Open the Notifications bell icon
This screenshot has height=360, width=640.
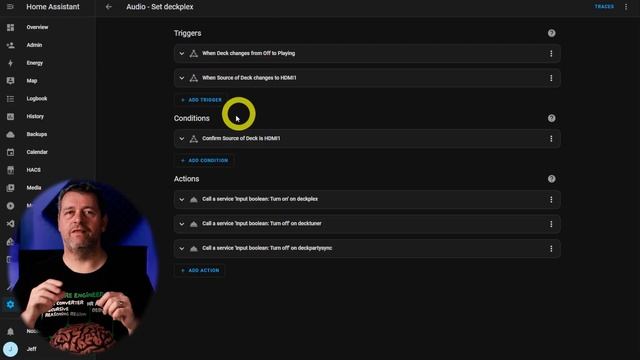click(11, 331)
